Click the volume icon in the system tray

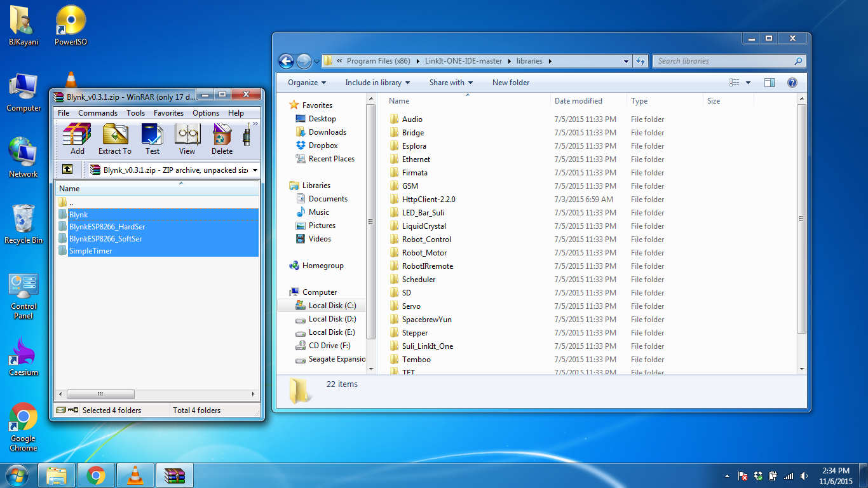804,476
